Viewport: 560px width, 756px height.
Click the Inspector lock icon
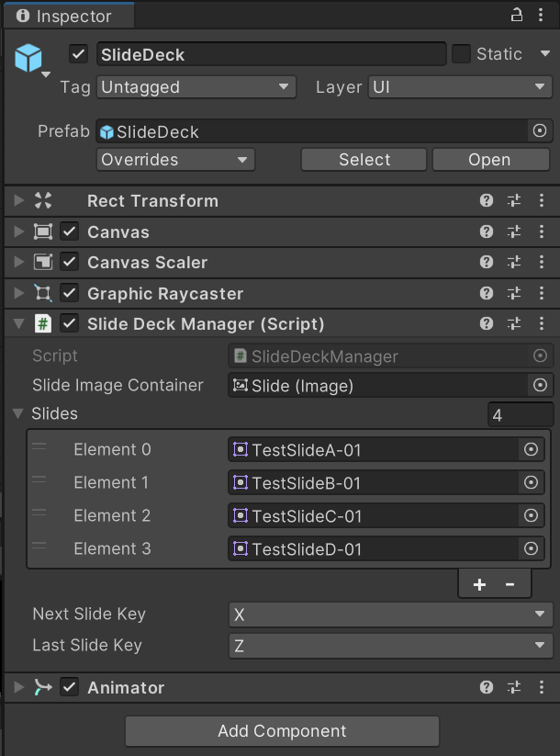point(516,16)
